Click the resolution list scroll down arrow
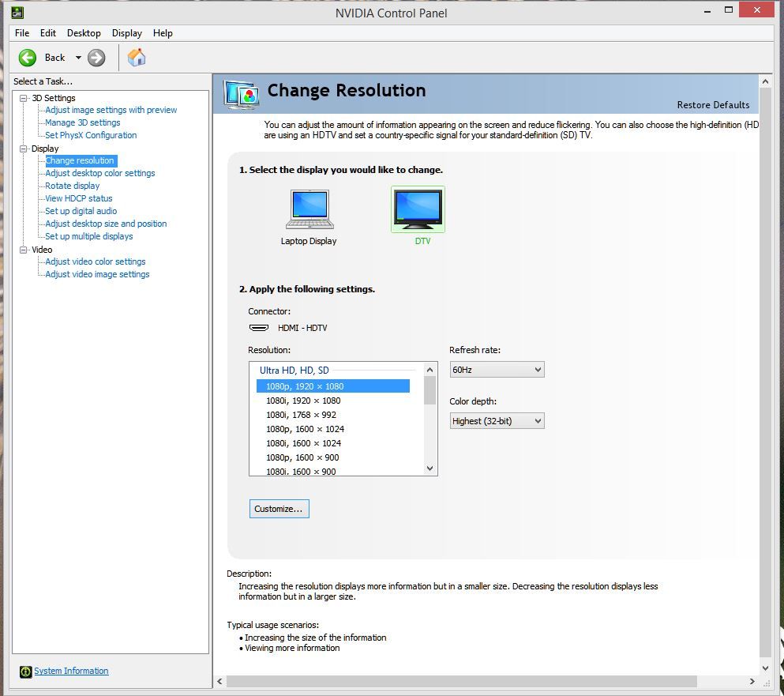This screenshot has height=696, width=784. (430, 468)
